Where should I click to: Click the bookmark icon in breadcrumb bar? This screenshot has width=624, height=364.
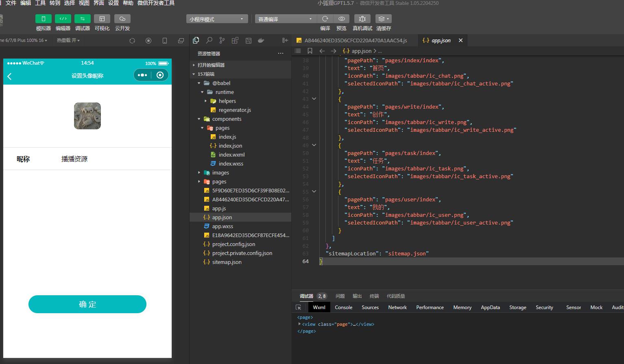tap(310, 51)
